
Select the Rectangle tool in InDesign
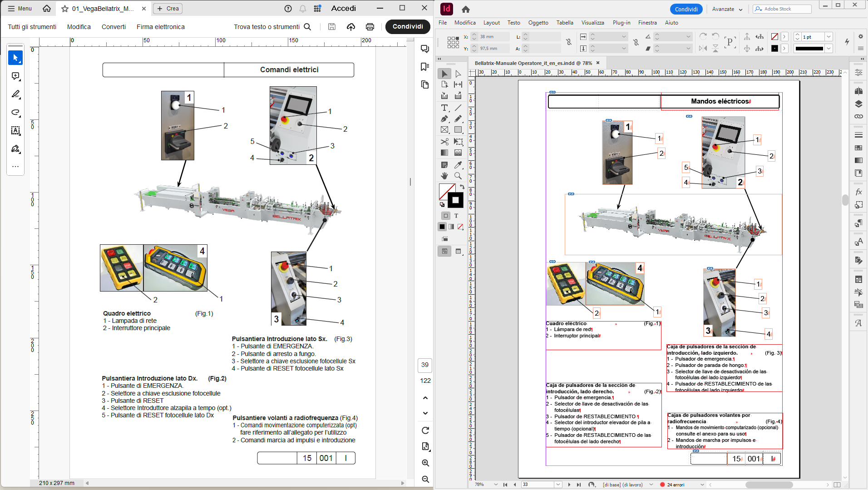point(458,130)
